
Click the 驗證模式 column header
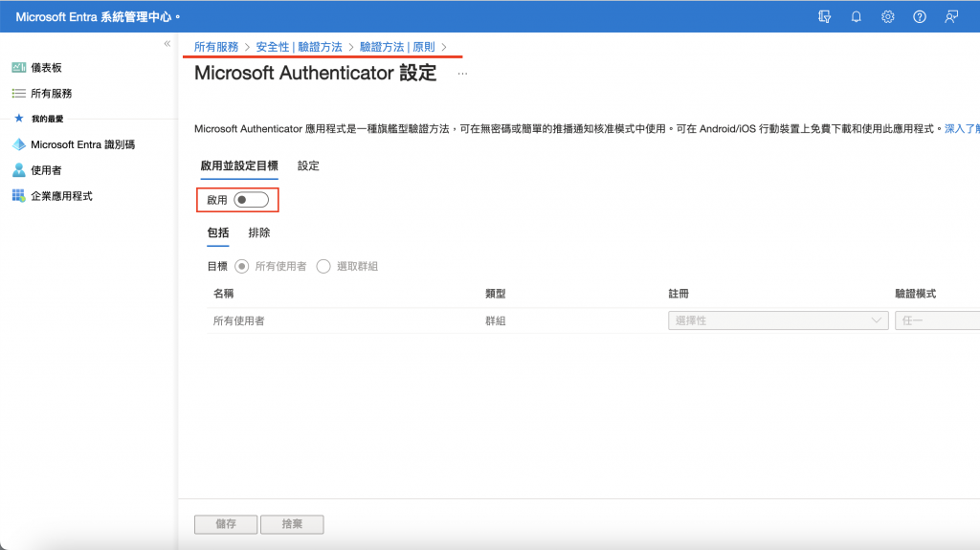[916, 294]
